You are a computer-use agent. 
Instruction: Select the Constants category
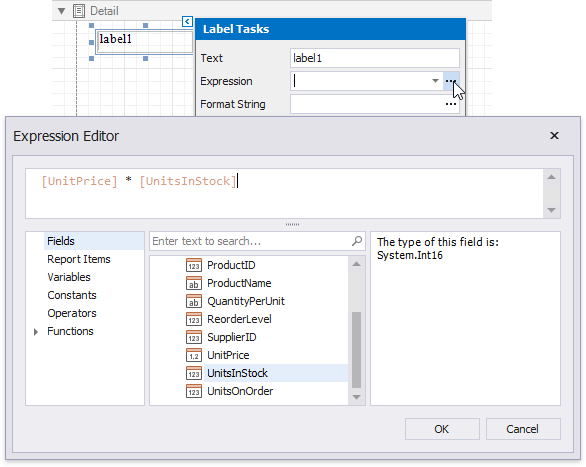[x=72, y=295]
